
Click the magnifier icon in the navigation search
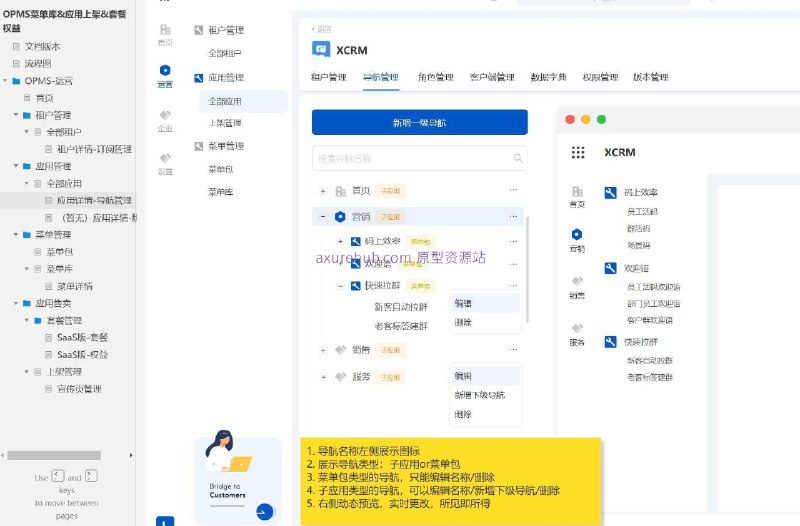(x=518, y=158)
